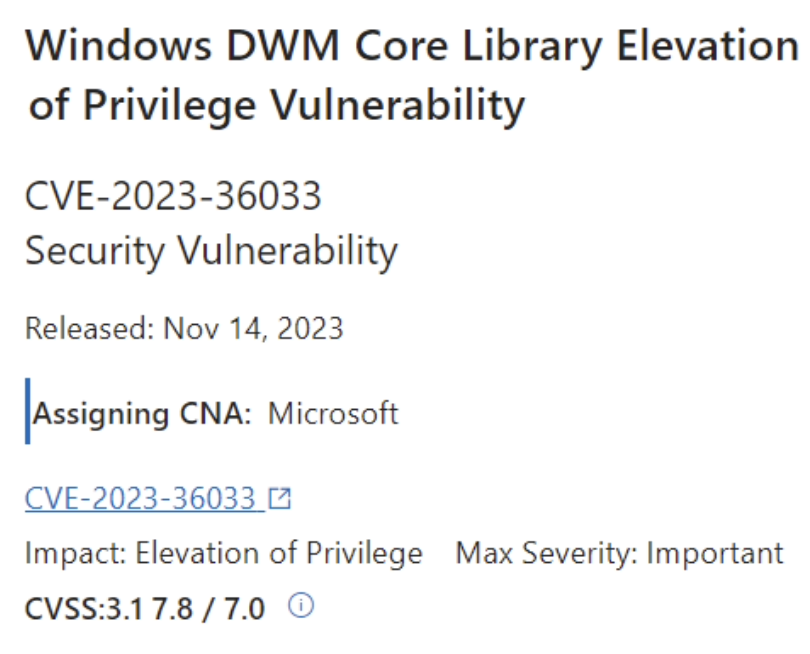Image resolution: width=810 pixels, height=654 pixels.
Task: Click the Assigning CNA label
Action: 142,414
